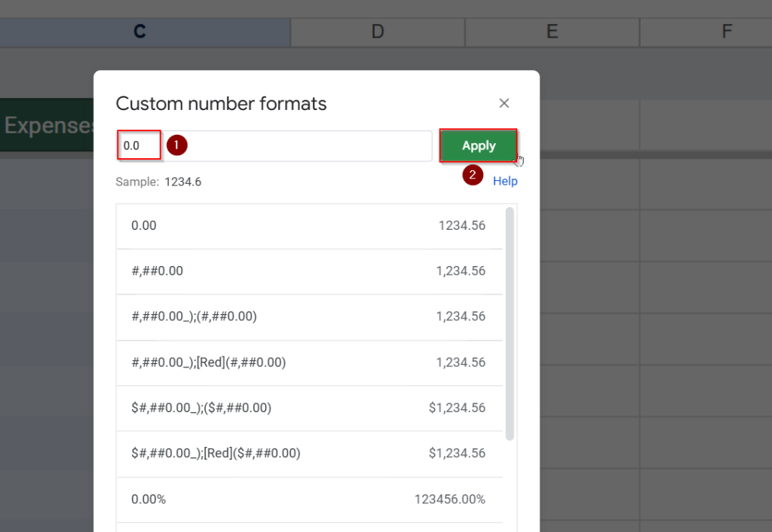Select the red currency format $#,##0.00_);[Red]($#,##0.00)
The height and width of the screenshot is (532, 772).
click(309, 453)
